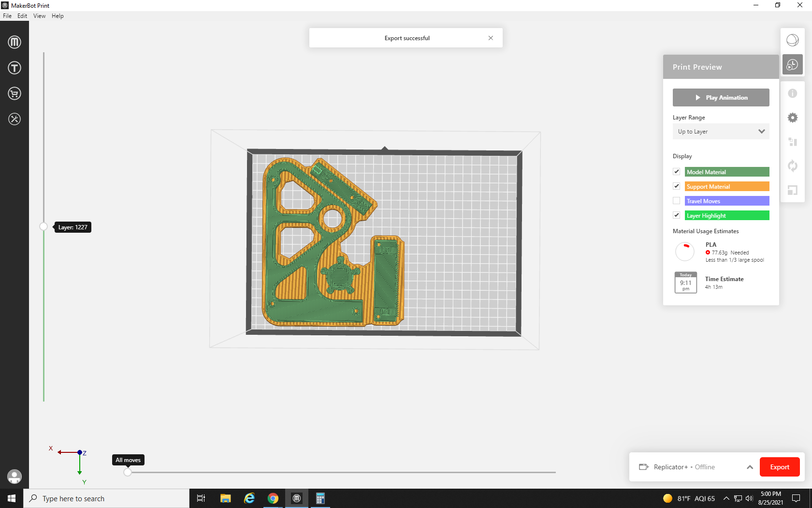Open the Help menu
Image resolution: width=812 pixels, height=508 pixels.
pos(58,16)
